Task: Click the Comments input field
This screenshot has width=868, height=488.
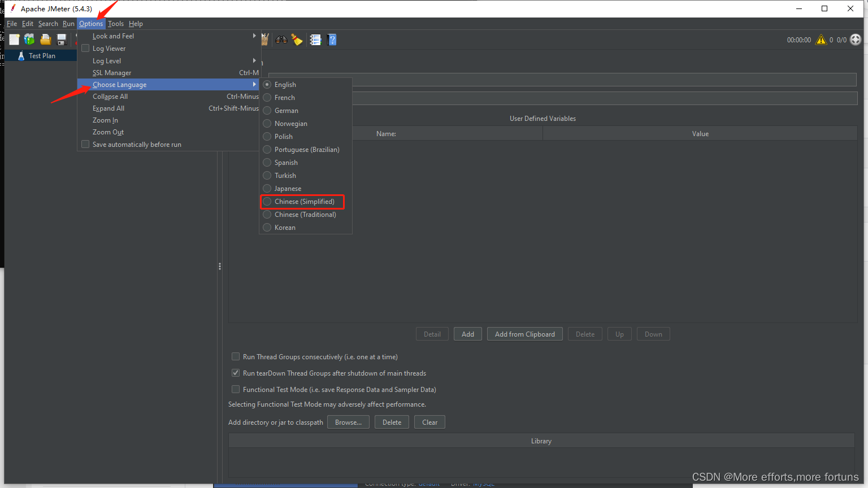Action: click(605, 98)
